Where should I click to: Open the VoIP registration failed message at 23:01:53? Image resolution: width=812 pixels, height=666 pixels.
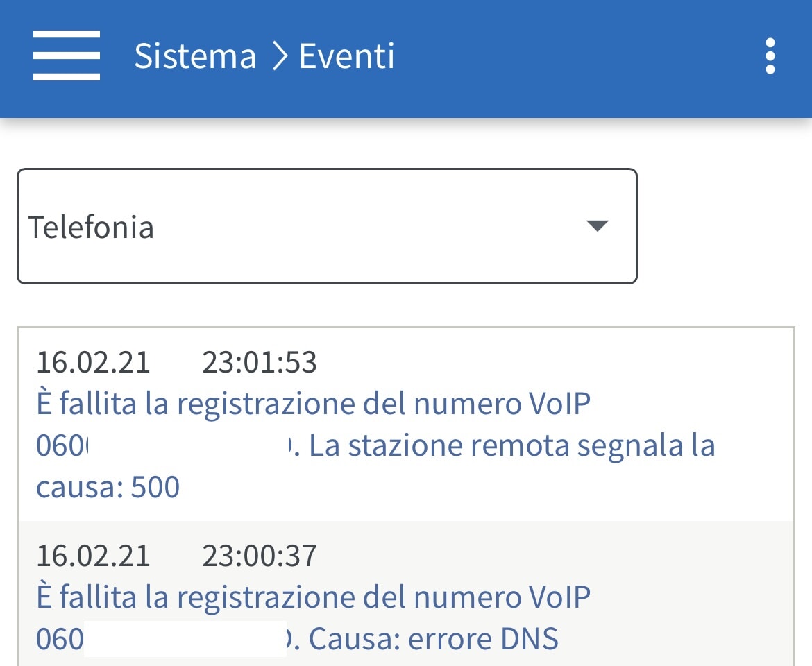point(313,404)
